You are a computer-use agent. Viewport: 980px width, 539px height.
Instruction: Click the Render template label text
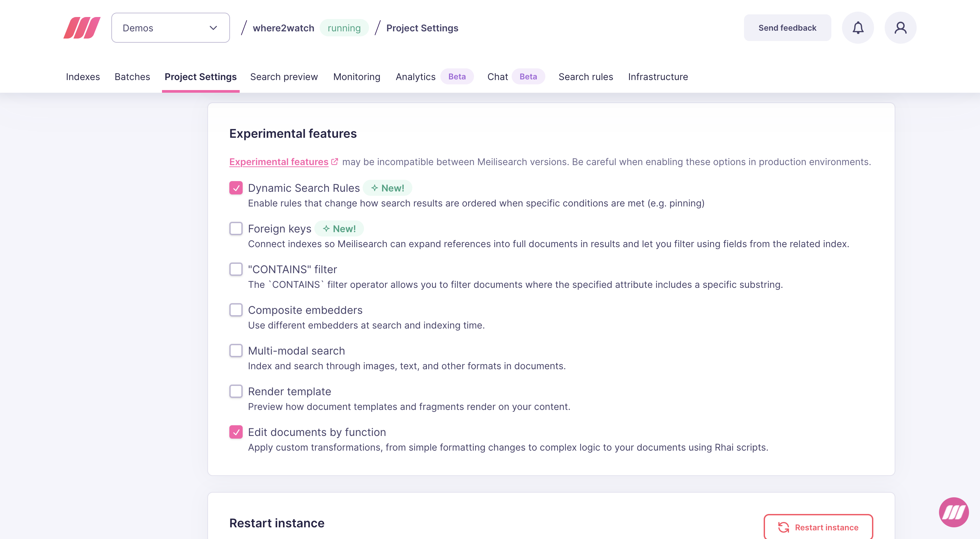(x=290, y=392)
